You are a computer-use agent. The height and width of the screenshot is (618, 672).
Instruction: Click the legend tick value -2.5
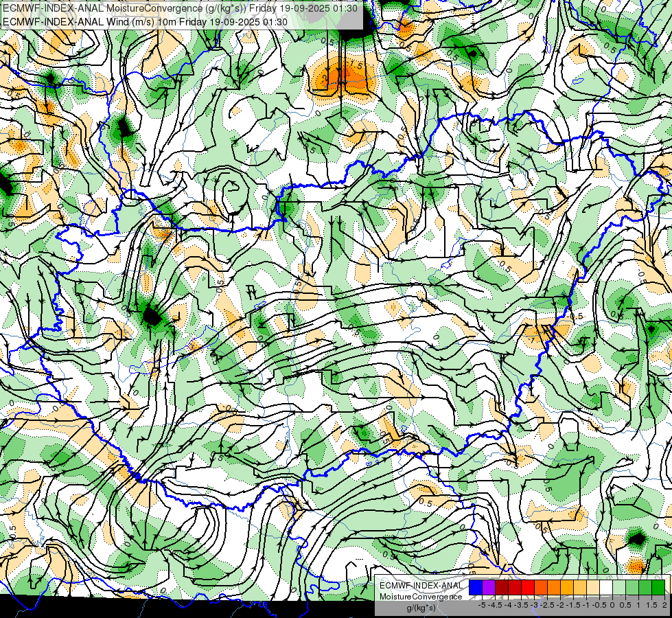[548, 605]
